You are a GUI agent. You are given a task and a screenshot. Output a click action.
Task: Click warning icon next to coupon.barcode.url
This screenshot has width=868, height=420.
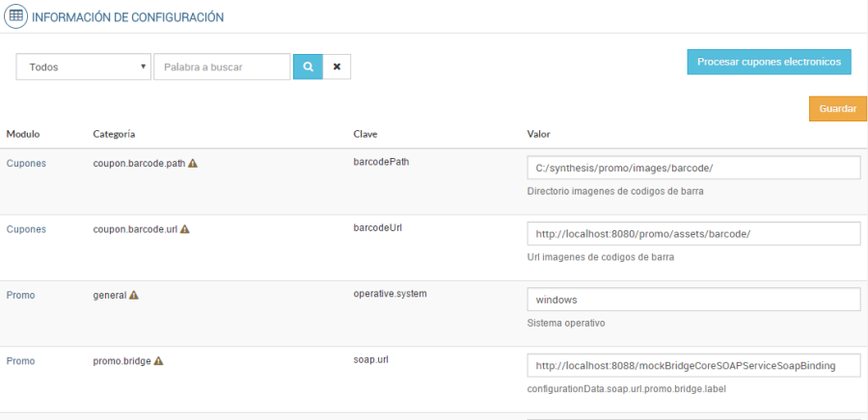pyautogui.click(x=184, y=229)
